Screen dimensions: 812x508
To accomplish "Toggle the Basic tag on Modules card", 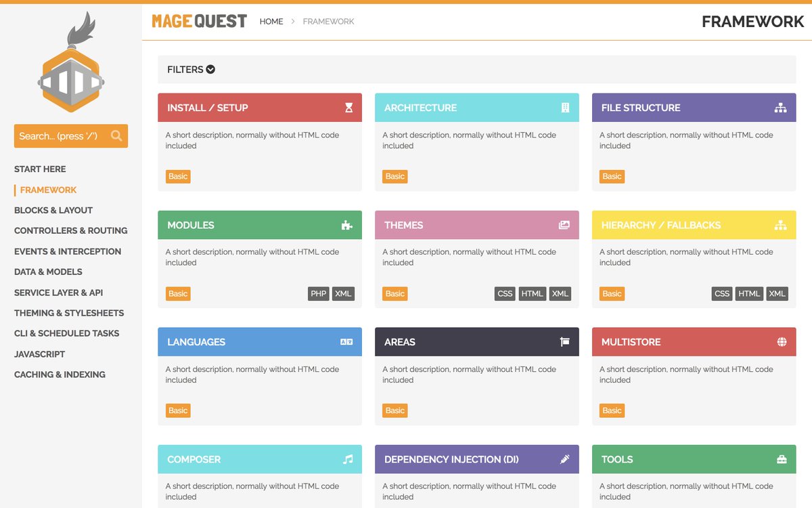I will (x=177, y=293).
